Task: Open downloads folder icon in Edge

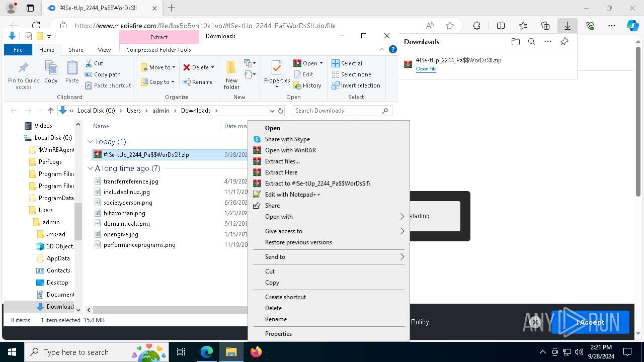Action: pos(515,42)
